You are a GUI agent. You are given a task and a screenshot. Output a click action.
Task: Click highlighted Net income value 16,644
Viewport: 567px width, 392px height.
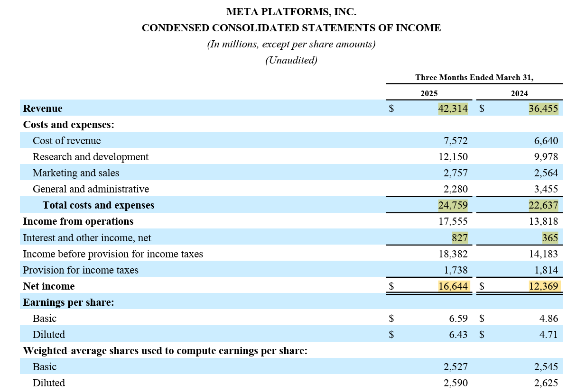454,286
